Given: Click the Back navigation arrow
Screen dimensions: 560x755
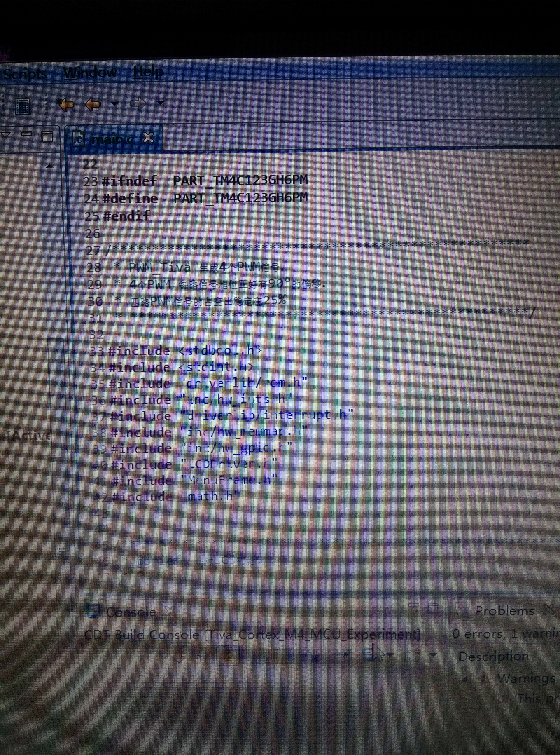Looking at the screenshot, I should click(x=93, y=104).
